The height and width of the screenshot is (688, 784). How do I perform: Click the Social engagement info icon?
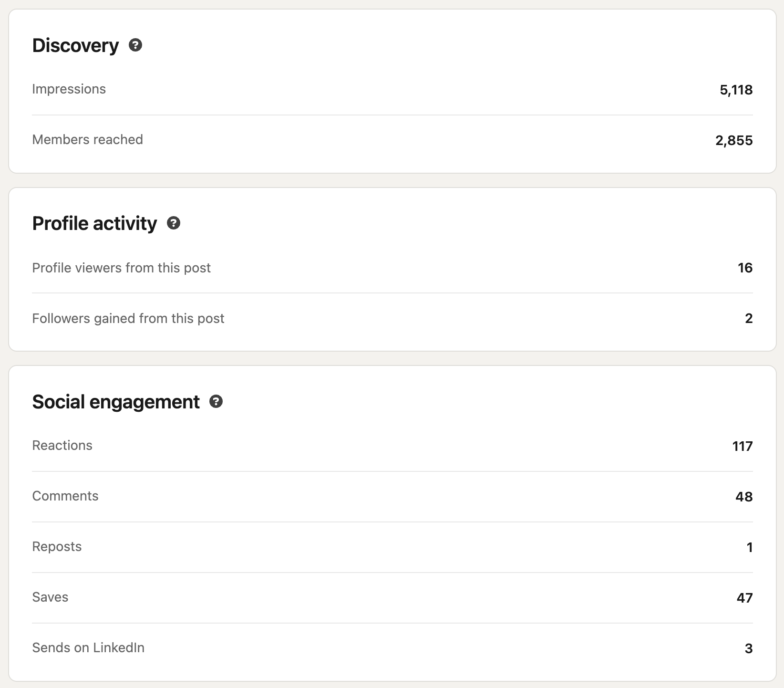(x=216, y=402)
